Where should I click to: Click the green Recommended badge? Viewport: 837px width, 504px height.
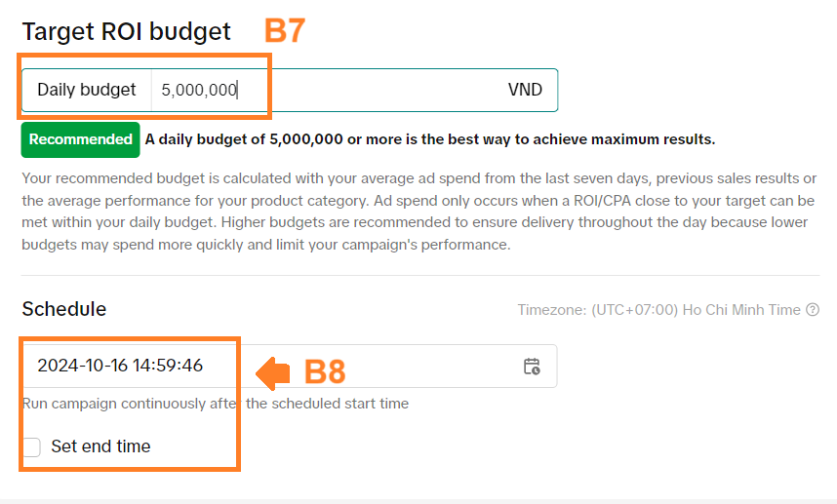point(80,139)
